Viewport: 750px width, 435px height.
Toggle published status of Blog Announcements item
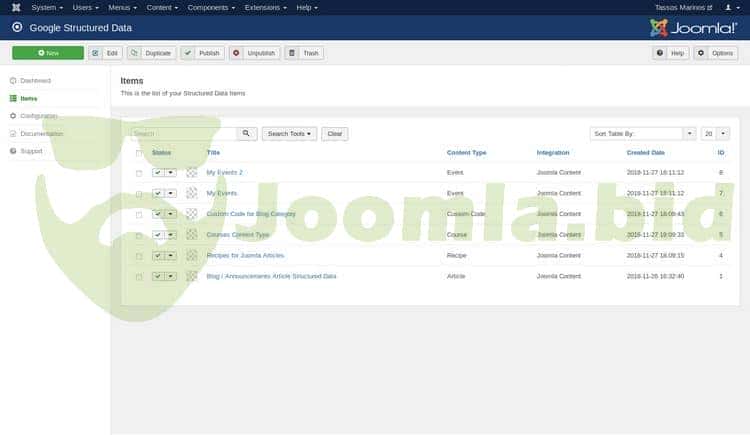pyautogui.click(x=158, y=276)
